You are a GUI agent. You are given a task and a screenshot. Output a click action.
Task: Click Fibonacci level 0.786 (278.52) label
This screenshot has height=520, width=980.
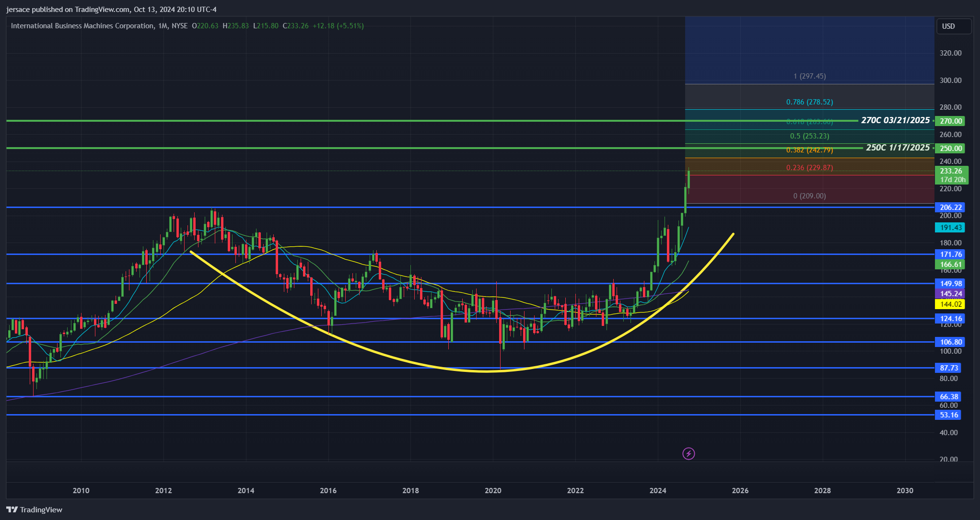pos(809,102)
